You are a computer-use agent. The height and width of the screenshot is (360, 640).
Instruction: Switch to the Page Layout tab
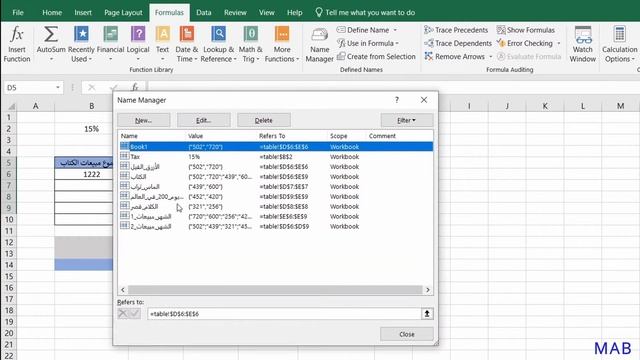[x=123, y=12]
